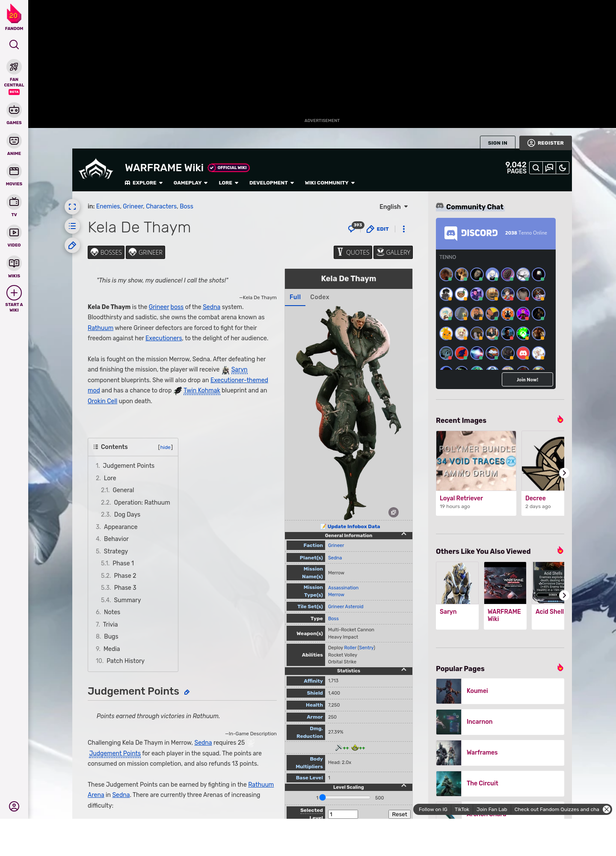Viewport: 616px width, 856px height.
Task: Open the page more-actions kebab menu
Action: pyautogui.click(x=404, y=229)
